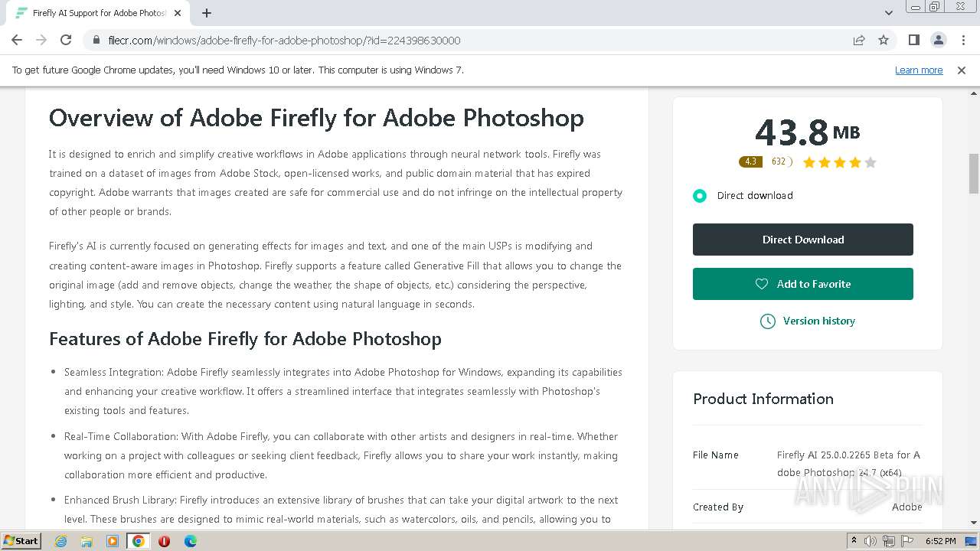This screenshot has height=551, width=980.
Task: Open the Chrome profile avatar
Action: pos(938,40)
